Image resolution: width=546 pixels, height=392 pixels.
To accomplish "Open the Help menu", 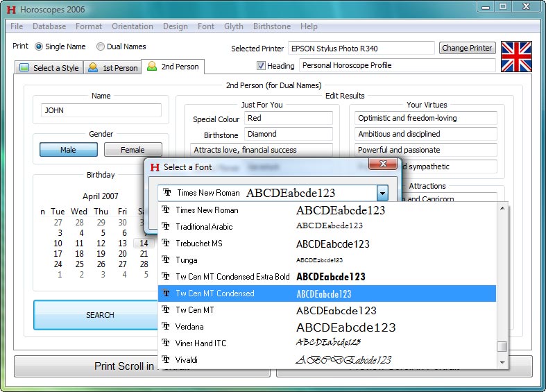I will (309, 26).
